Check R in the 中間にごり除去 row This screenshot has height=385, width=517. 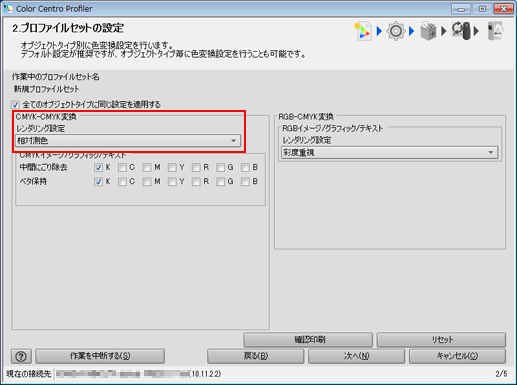click(196, 167)
